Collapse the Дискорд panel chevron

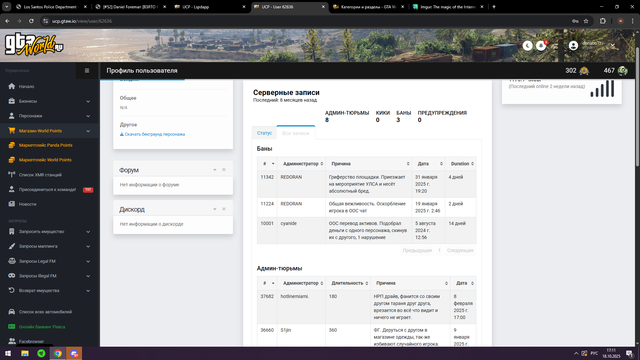click(x=214, y=209)
